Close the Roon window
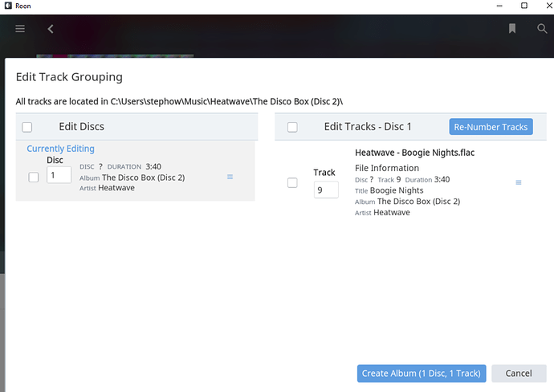Screen dimensions: 554x392 pyautogui.click(x=549, y=6)
